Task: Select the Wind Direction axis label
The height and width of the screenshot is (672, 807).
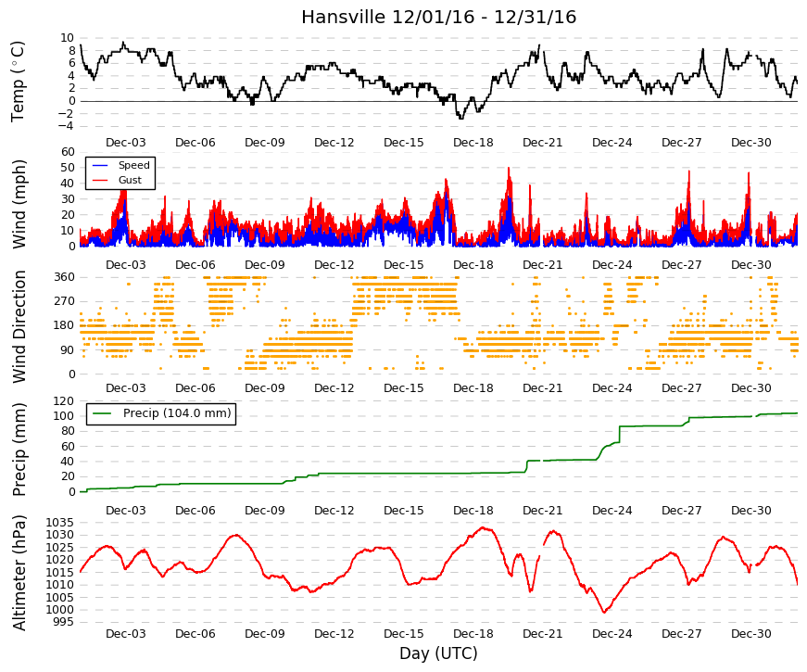Action: click(19, 326)
